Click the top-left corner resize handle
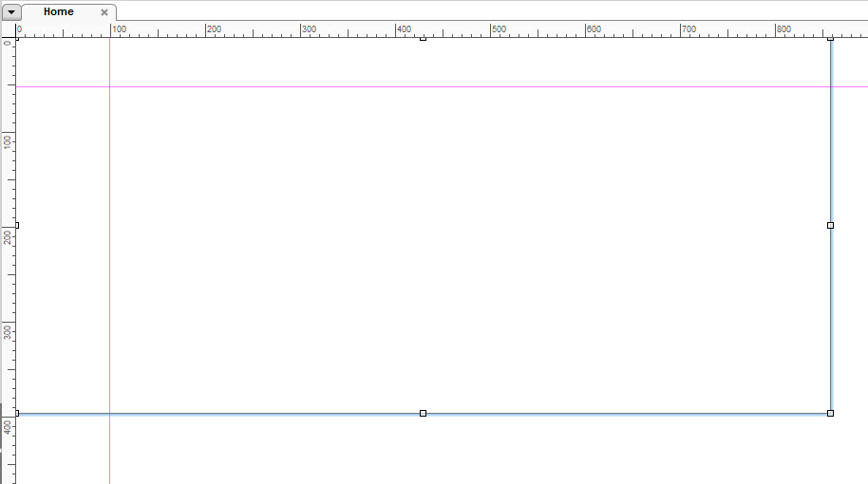 click(x=17, y=39)
